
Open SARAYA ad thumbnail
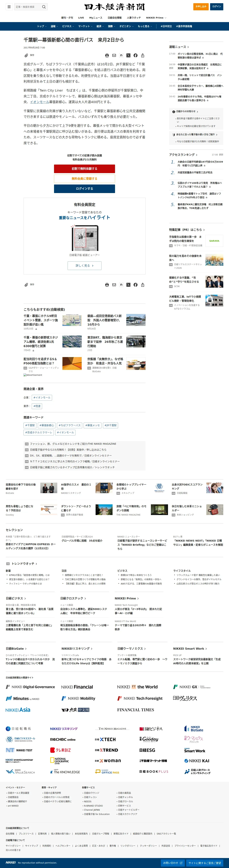tap(214, 241)
